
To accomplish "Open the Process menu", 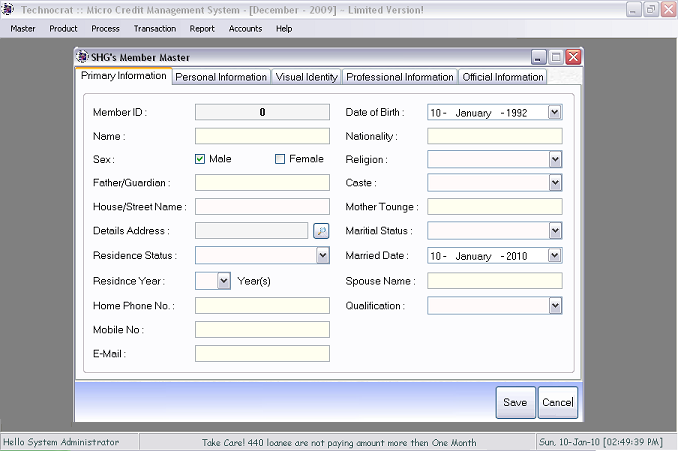I will pos(105,29).
